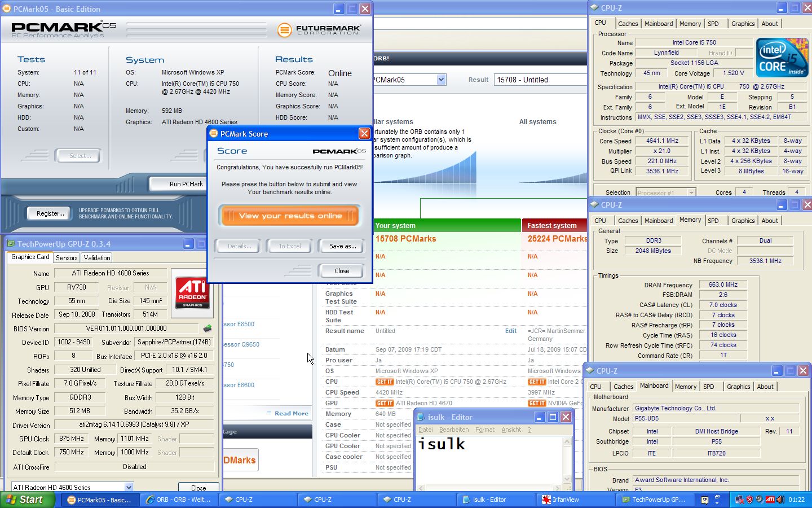Screen dimensions: 812x508
Task: Click the volume speaker icon in system tray
Action: [x=780, y=500]
